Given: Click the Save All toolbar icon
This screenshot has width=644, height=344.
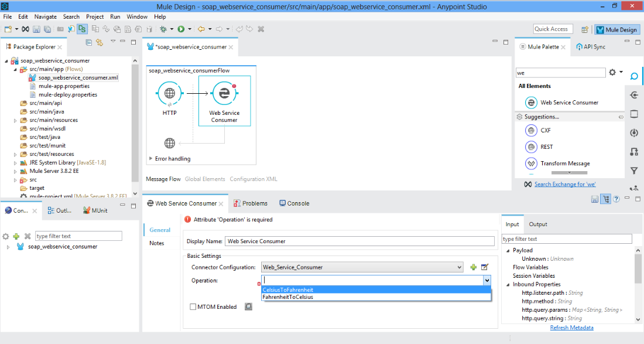Looking at the screenshot, I should click(x=47, y=29).
